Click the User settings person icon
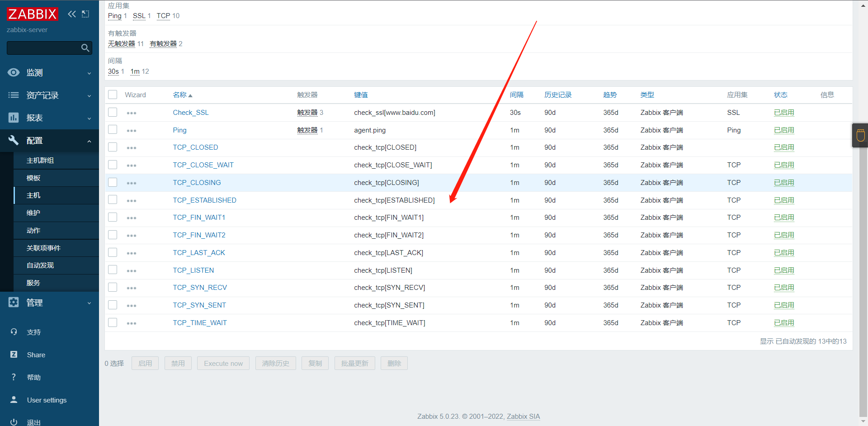 (x=14, y=400)
